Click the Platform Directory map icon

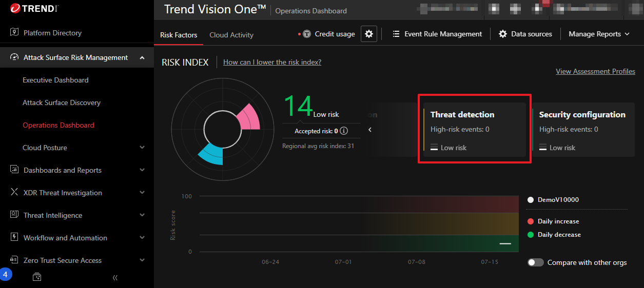[14, 33]
